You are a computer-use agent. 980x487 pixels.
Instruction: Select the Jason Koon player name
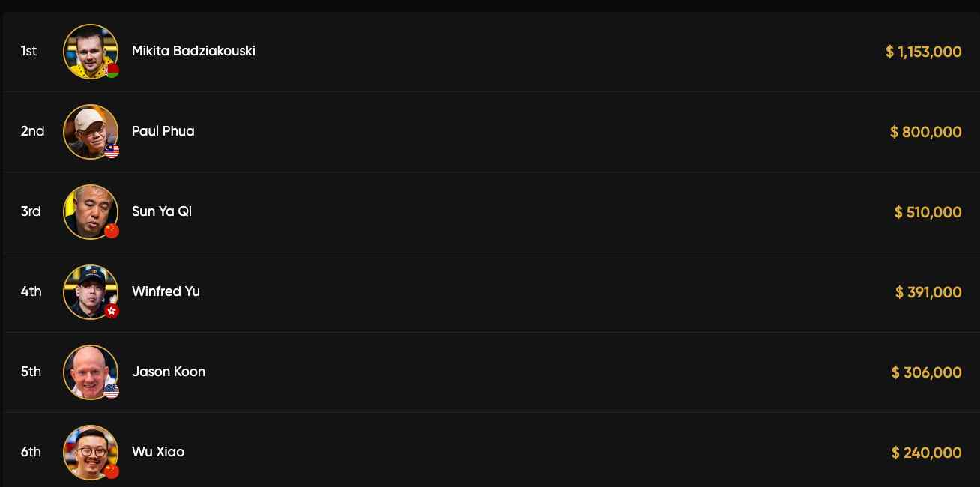(x=169, y=372)
